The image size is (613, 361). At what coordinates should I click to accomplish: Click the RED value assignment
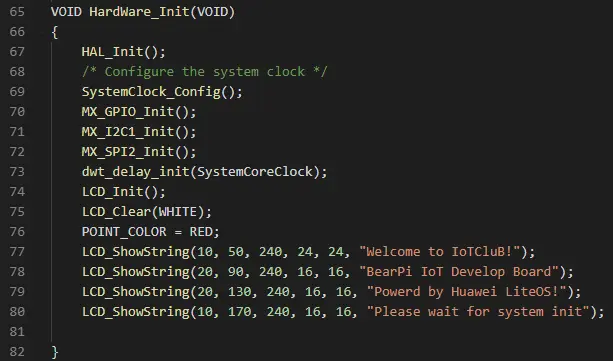click(x=201, y=232)
